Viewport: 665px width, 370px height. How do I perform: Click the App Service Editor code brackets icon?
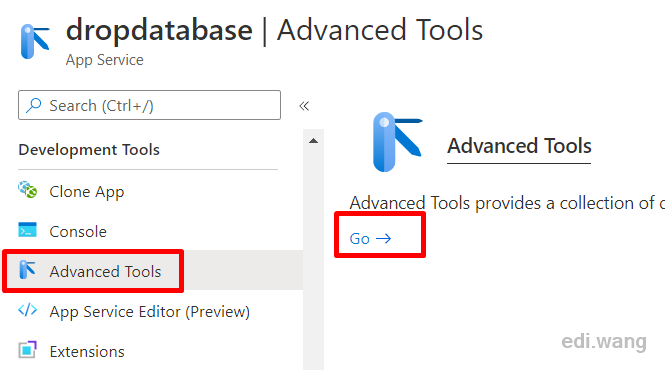tap(28, 310)
